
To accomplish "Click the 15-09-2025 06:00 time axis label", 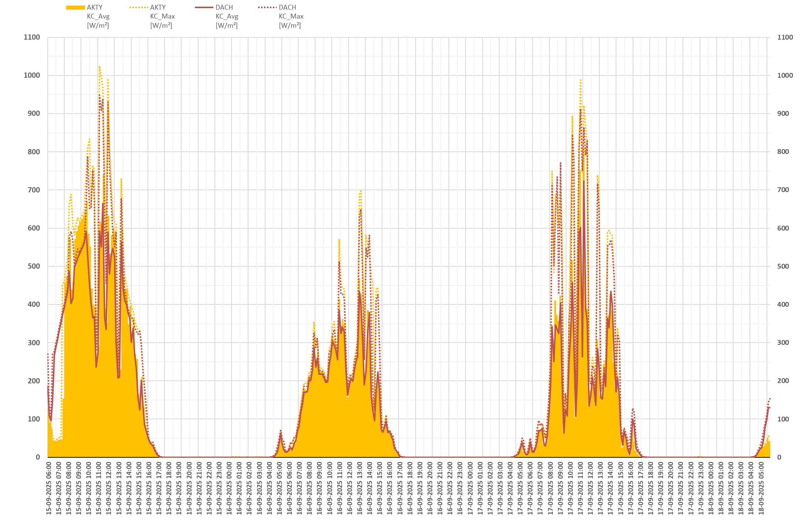I will (x=49, y=488).
